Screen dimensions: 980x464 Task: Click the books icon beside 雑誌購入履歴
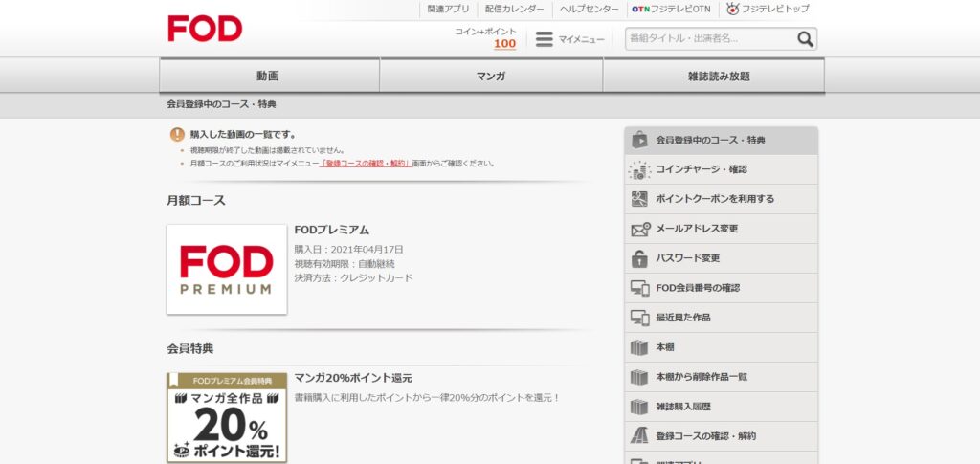click(x=638, y=407)
